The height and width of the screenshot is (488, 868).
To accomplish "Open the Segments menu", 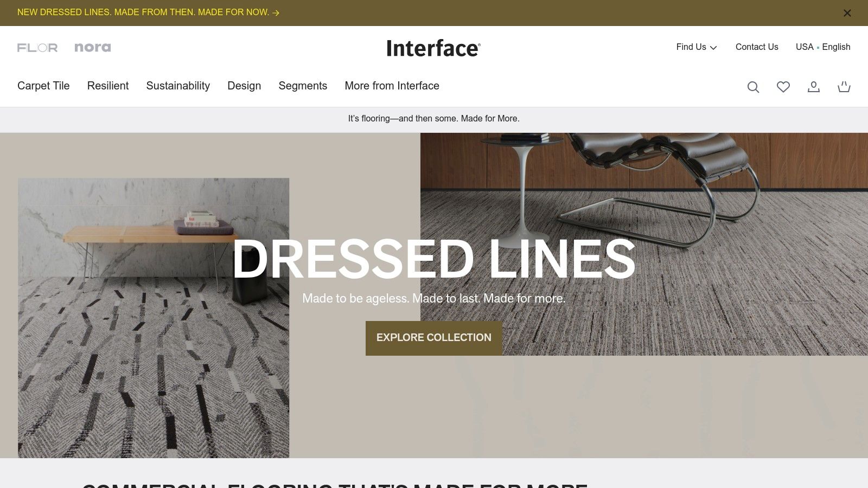I will (303, 86).
